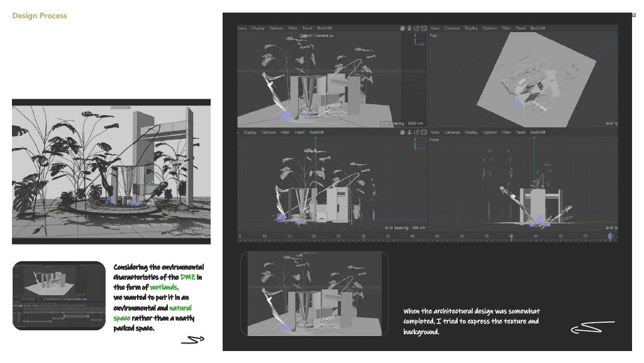Click the pan hand icon in the bottom-left viewport
This screenshot has width=644, height=363.
click(x=402, y=132)
